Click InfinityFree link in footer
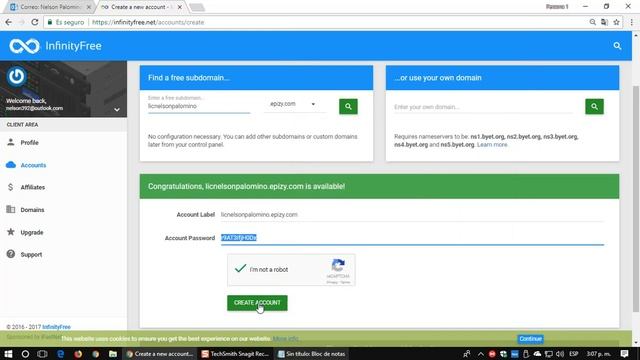 56,327
